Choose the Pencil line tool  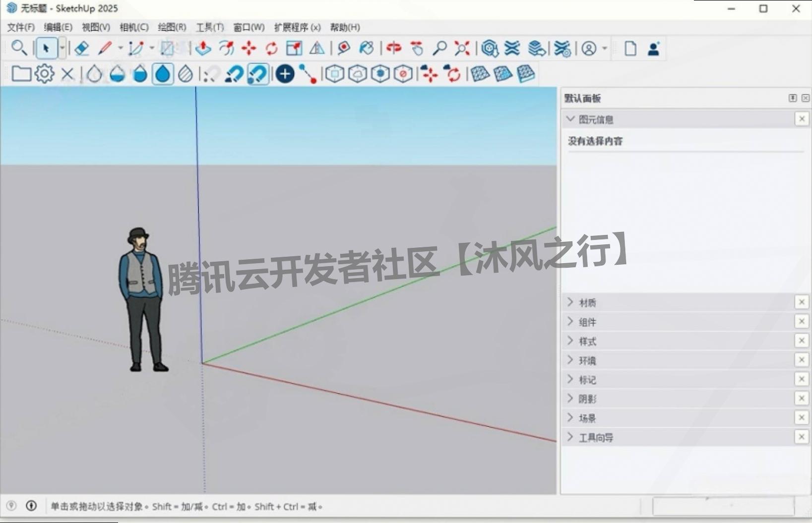point(105,49)
